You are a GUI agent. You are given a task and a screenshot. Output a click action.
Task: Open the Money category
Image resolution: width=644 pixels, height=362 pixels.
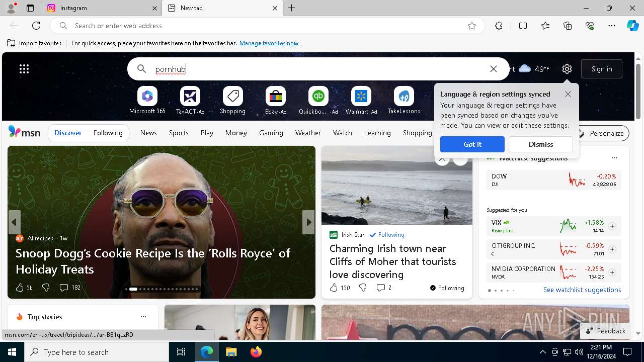[236, 133]
